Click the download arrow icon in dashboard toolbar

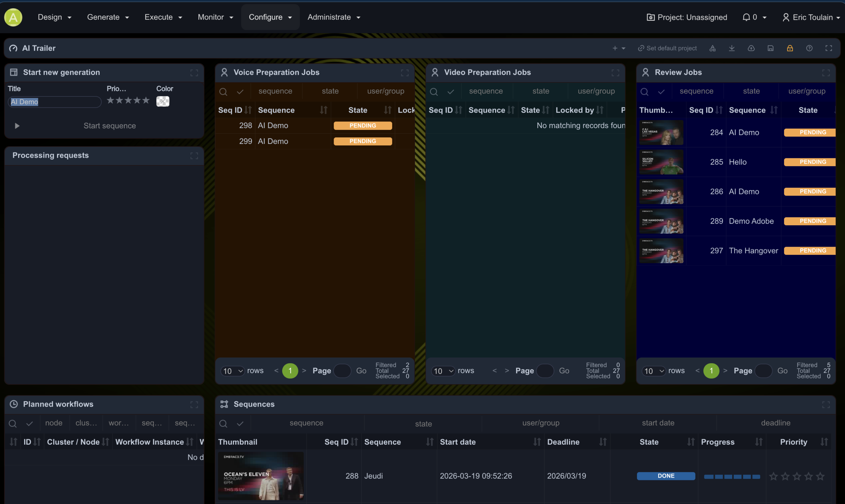click(732, 48)
